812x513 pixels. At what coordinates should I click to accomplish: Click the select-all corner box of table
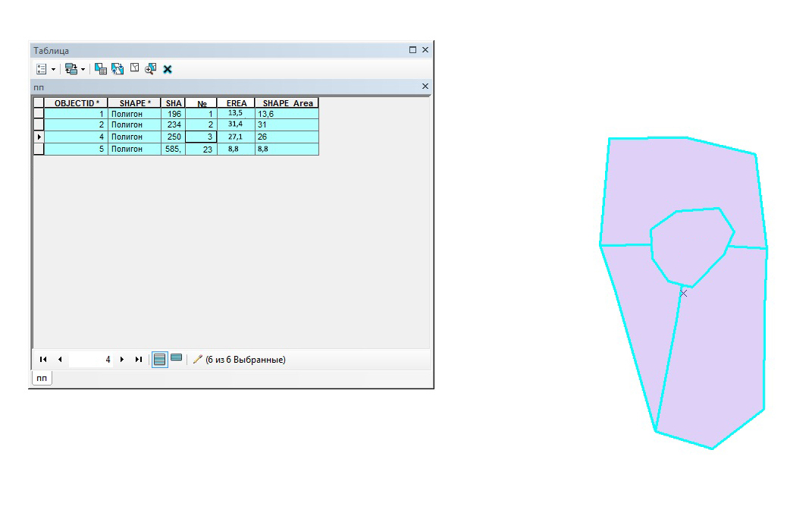tap(39, 103)
